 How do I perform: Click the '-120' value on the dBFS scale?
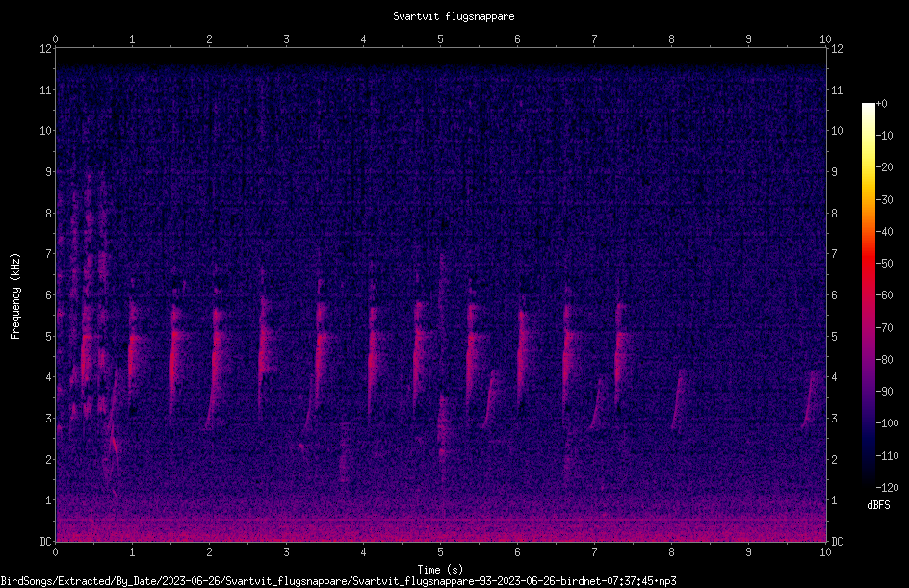click(x=887, y=487)
